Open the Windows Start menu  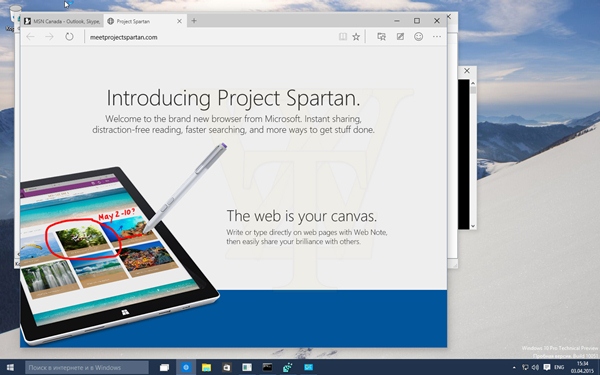point(10,367)
